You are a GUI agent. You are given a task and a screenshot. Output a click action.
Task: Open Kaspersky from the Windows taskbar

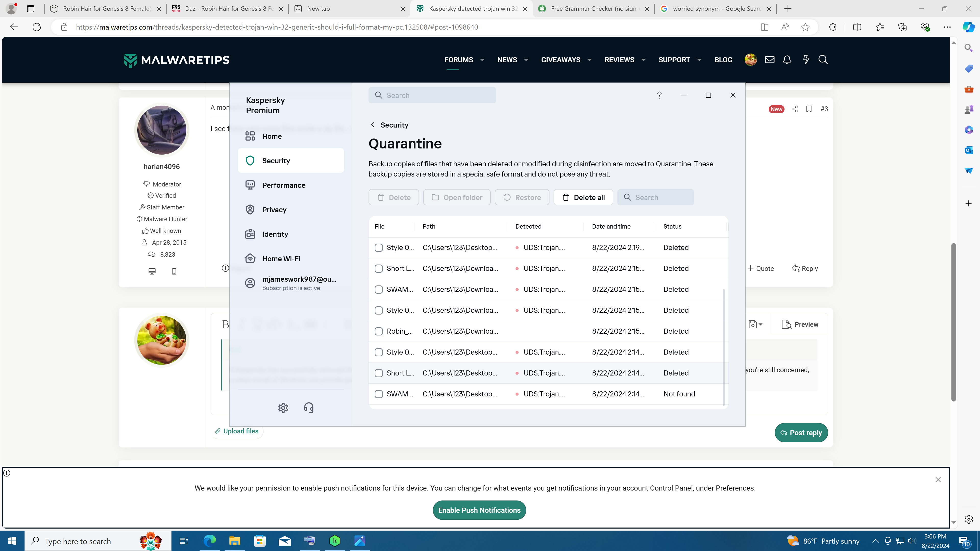pyautogui.click(x=335, y=541)
